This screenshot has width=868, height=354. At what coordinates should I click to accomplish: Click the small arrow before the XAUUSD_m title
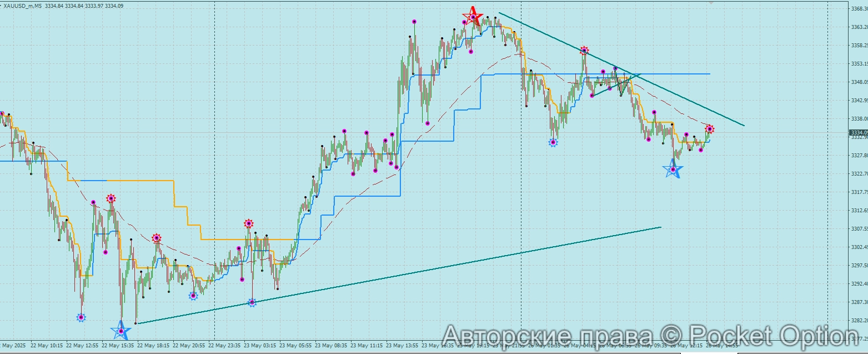[2, 5]
